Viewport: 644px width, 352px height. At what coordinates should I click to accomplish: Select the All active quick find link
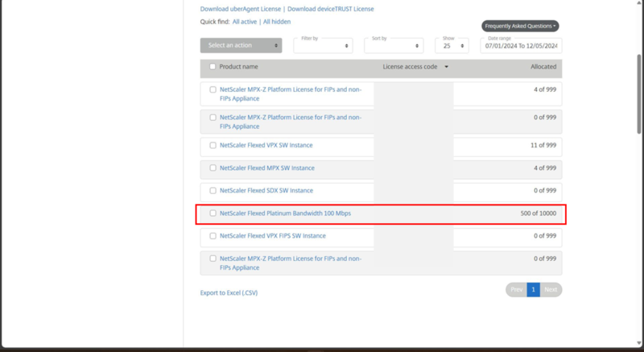click(245, 22)
